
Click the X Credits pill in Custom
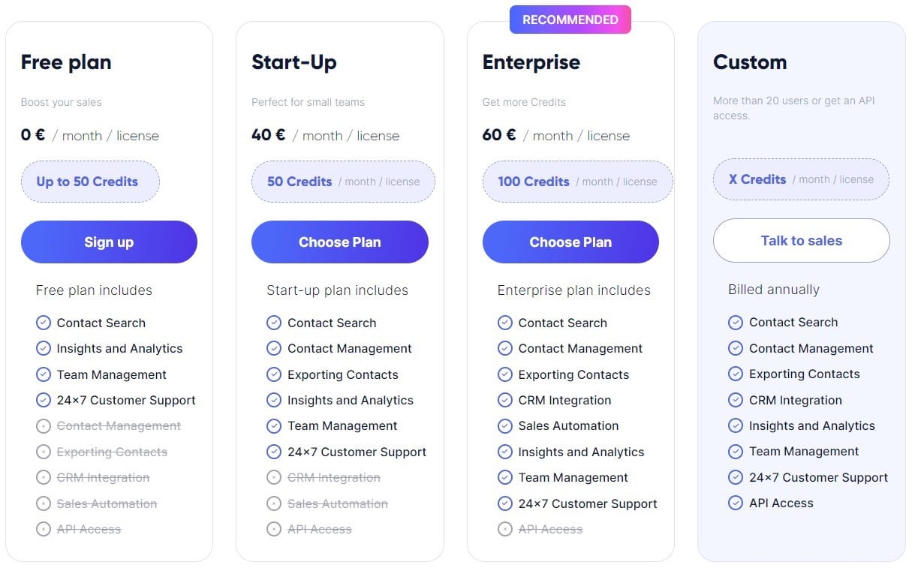[x=801, y=179]
